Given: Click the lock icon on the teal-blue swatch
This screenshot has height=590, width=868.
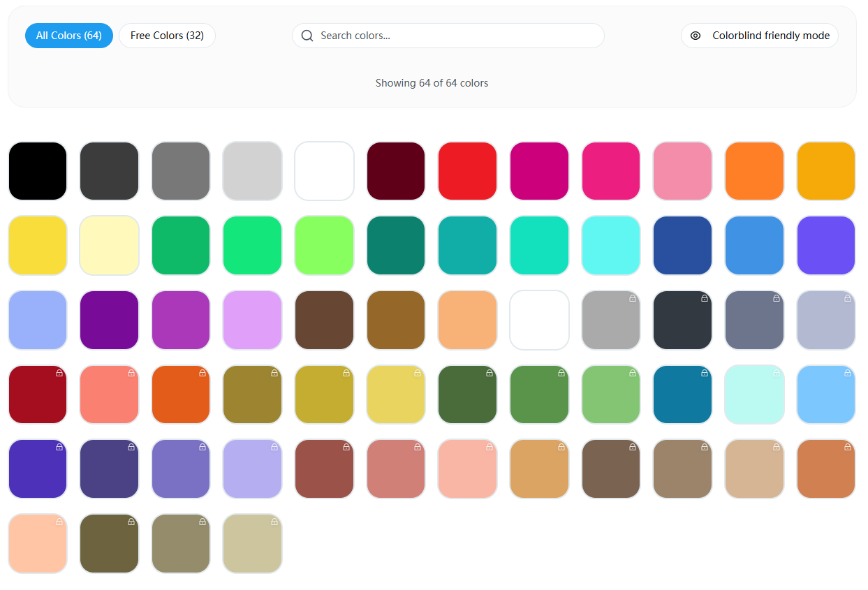Looking at the screenshot, I should 704,373.
